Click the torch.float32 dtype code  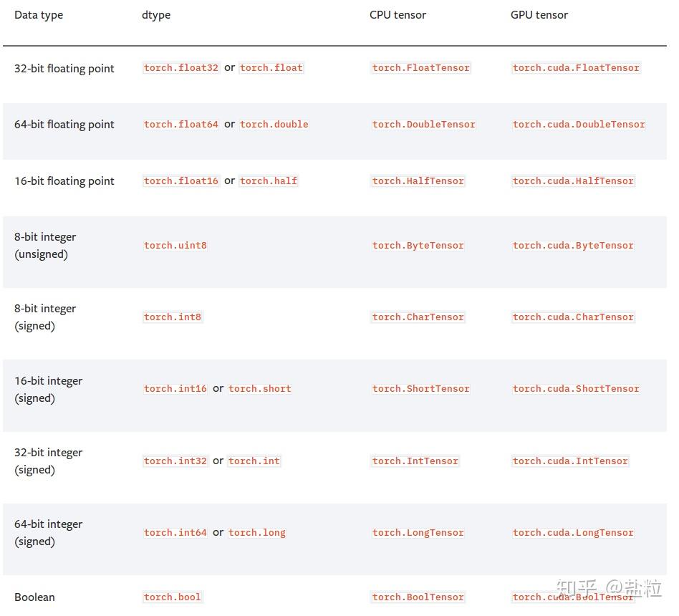point(181,68)
